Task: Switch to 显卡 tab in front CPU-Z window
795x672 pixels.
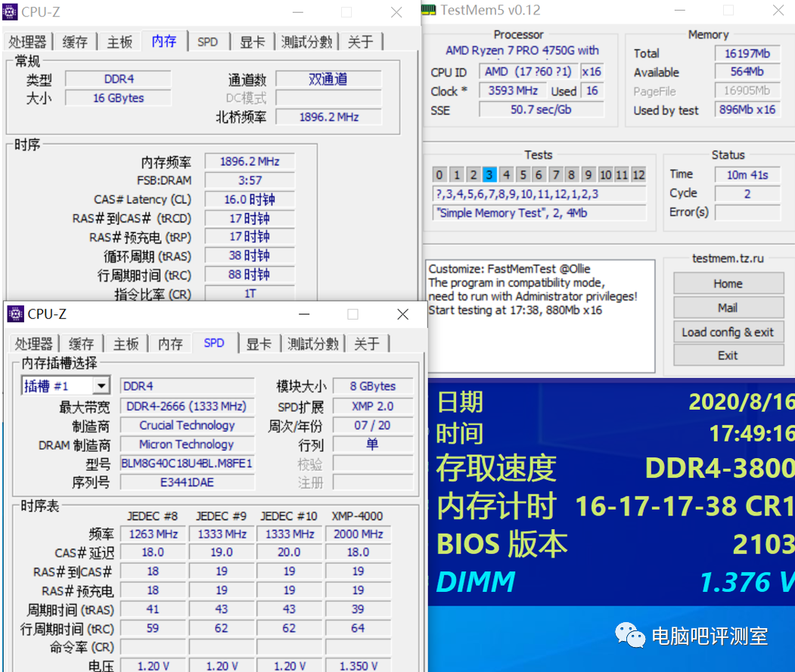Action: [259, 344]
